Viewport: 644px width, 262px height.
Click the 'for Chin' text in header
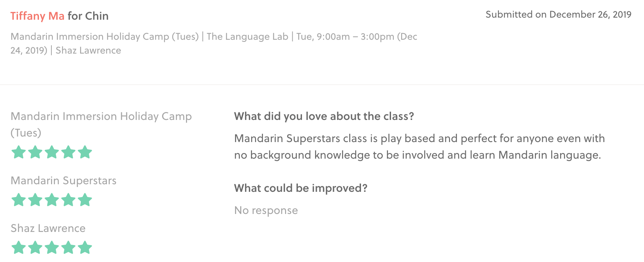[88, 16]
